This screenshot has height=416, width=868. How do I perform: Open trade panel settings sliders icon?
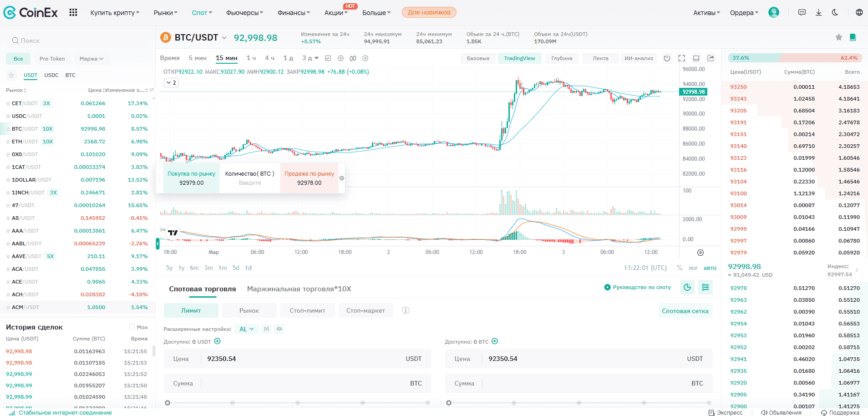click(x=705, y=287)
